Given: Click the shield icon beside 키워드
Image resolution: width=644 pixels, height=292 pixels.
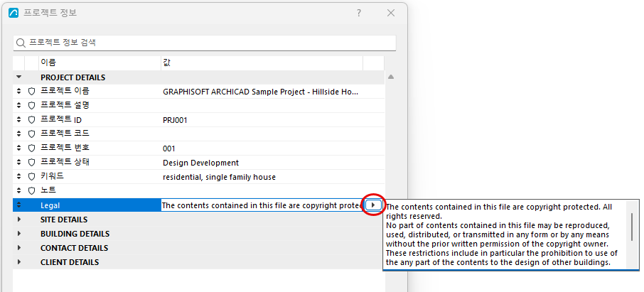Looking at the screenshot, I should click(31, 177).
